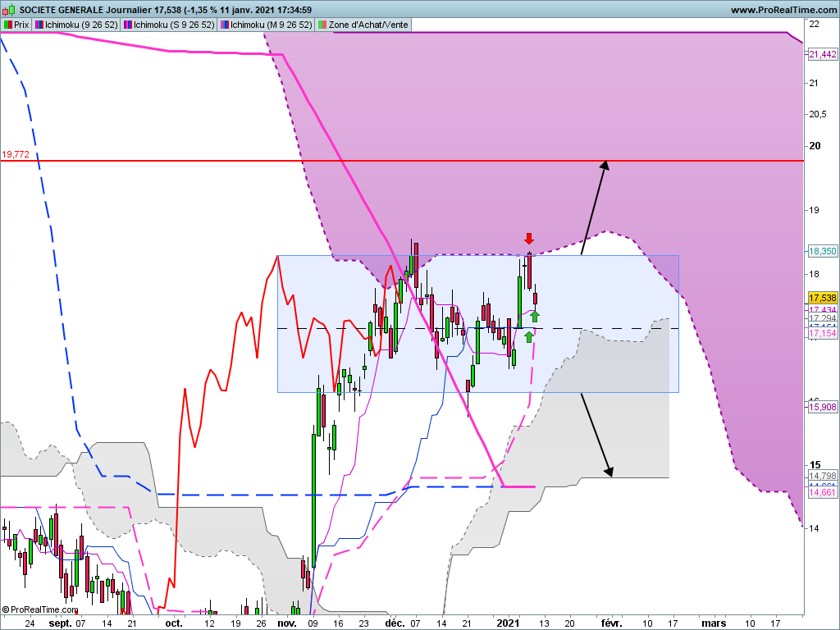Screen dimensions: 840x630
Task: Click the red 19,772 resistance line label
Action: click(x=15, y=154)
